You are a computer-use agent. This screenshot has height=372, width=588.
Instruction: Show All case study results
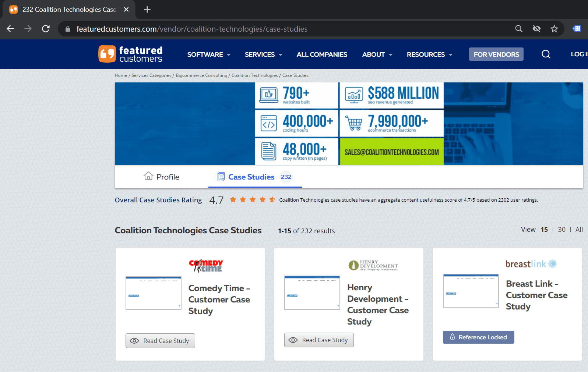(x=579, y=230)
